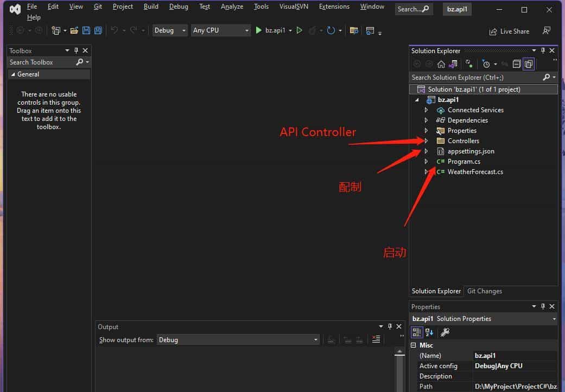The image size is (565, 392).
Task: Click the Feedback person icon
Action: point(547,30)
